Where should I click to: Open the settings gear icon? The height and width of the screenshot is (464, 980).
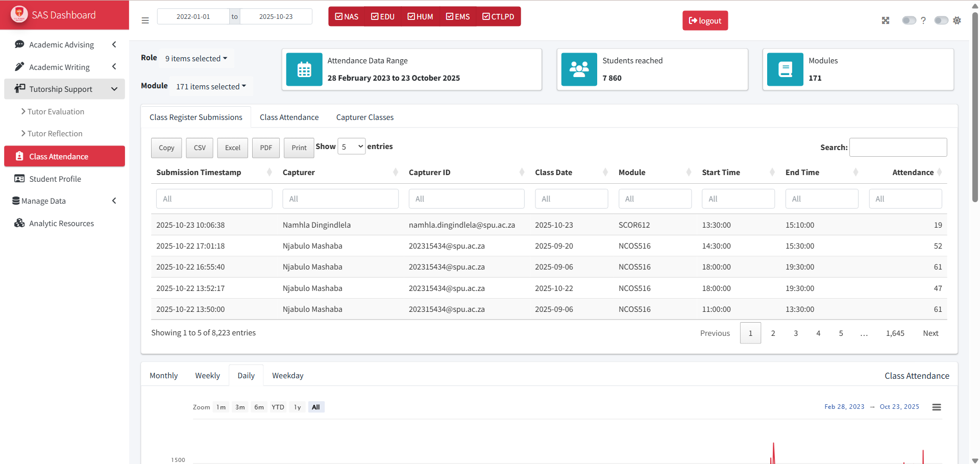[x=958, y=20]
